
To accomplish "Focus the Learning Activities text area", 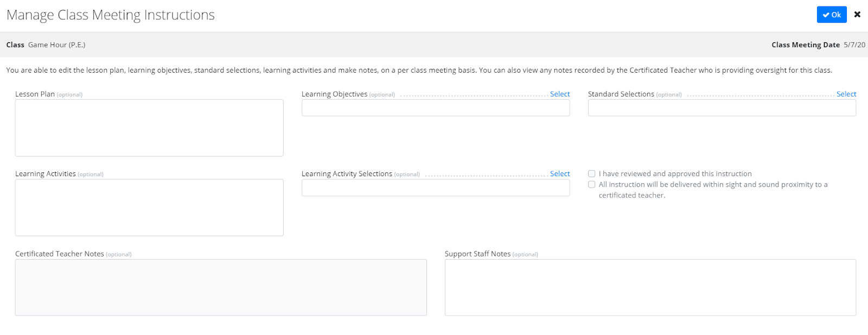I will point(149,208).
